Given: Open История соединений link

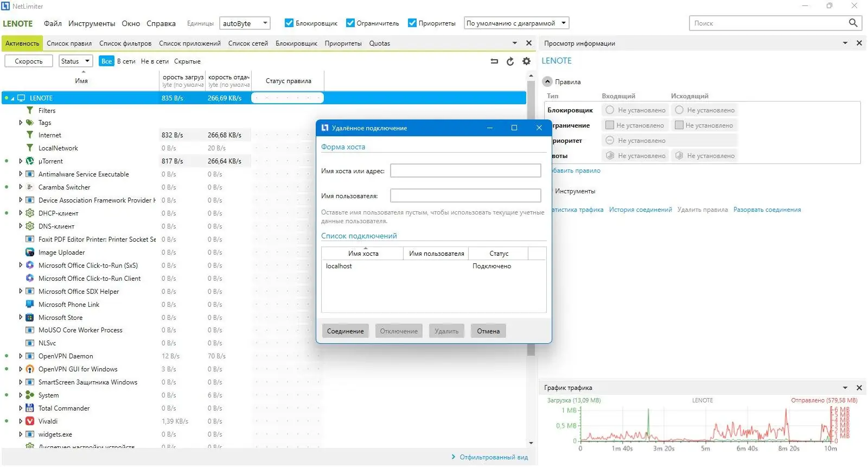Looking at the screenshot, I should click(640, 210).
